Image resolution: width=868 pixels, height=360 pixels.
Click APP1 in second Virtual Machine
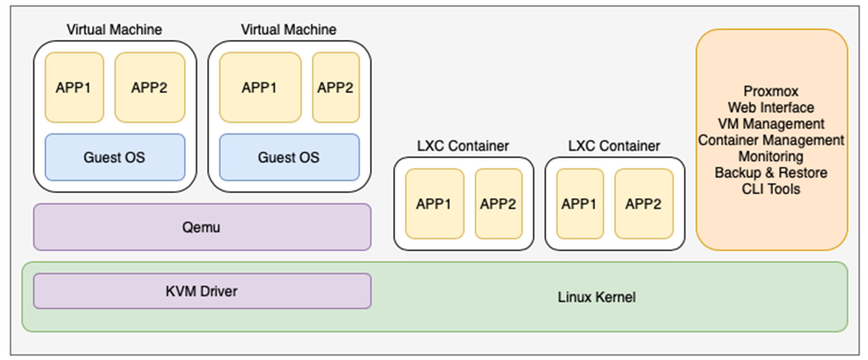coord(260,87)
